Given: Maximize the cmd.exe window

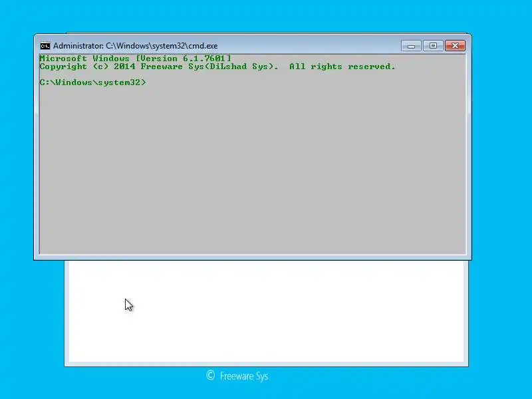Looking at the screenshot, I should coord(433,46).
